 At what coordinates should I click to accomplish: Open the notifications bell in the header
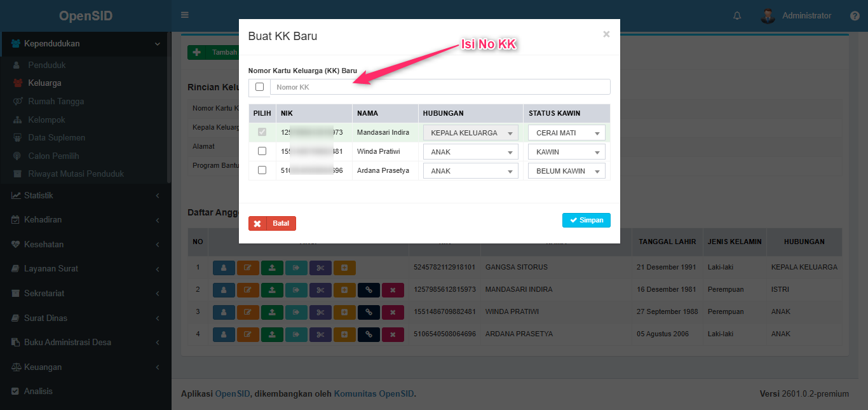click(737, 16)
